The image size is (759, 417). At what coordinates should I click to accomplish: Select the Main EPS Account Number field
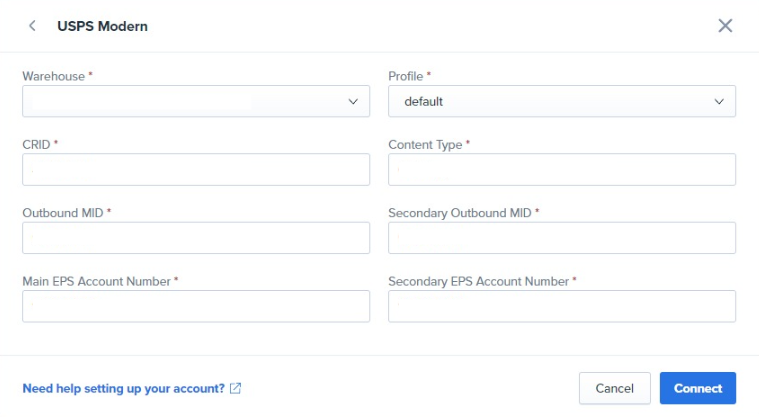coord(196,306)
